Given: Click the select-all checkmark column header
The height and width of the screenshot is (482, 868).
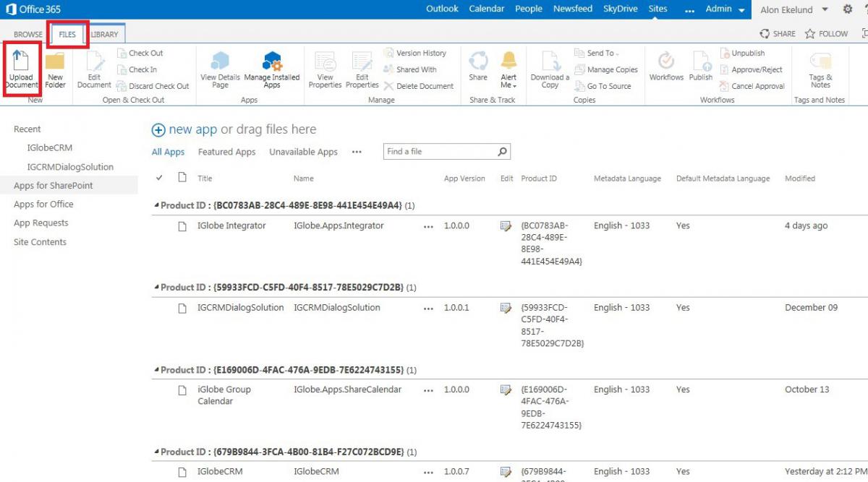Looking at the screenshot, I should pos(159,178).
